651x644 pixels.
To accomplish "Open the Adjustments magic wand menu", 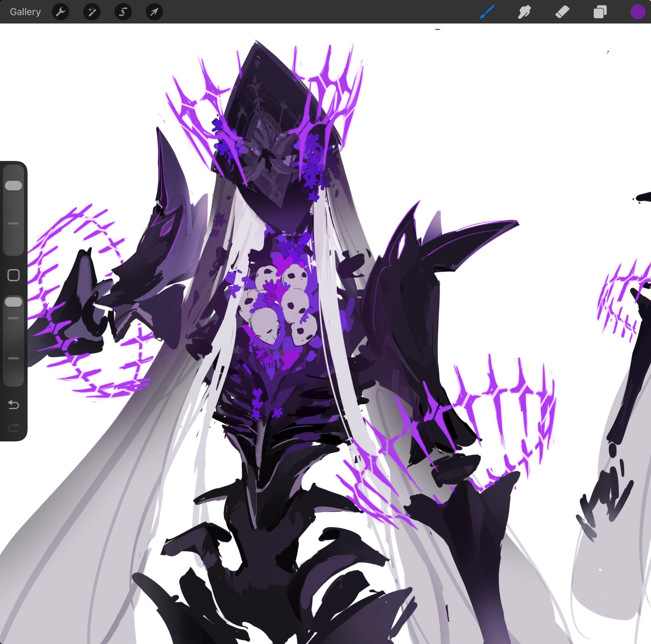I will (92, 12).
